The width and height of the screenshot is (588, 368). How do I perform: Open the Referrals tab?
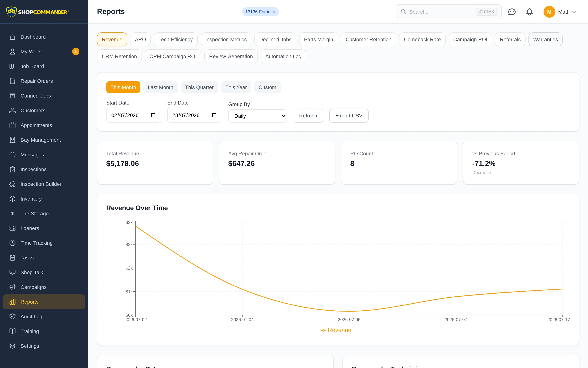(x=510, y=39)
